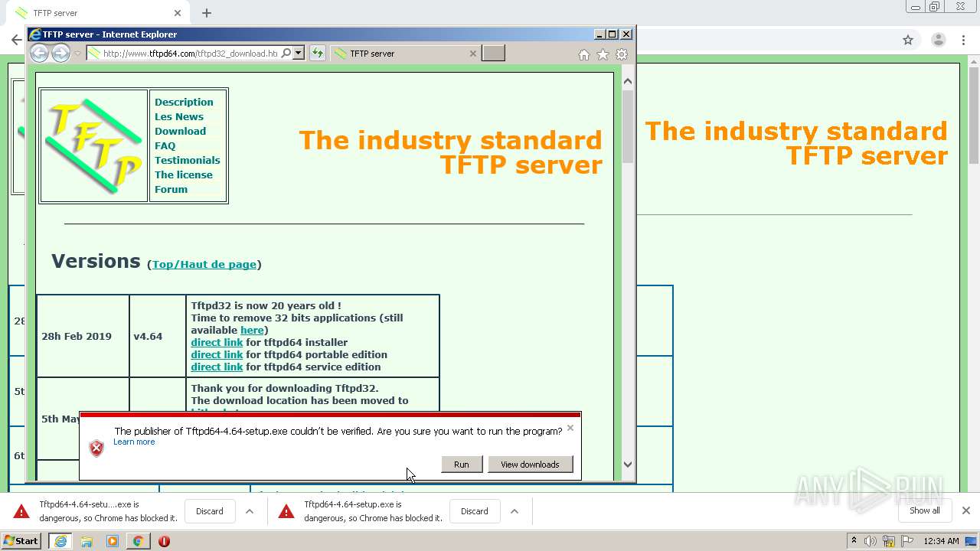Open Chrome profile avatar
Viewport: 980px width, 551px height.
[938, 40]
